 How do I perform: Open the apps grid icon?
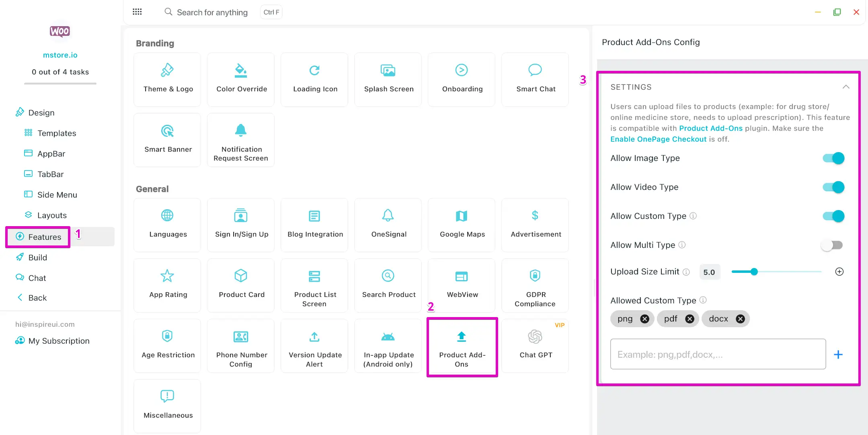pyautogui.click(x=137, y=12)
